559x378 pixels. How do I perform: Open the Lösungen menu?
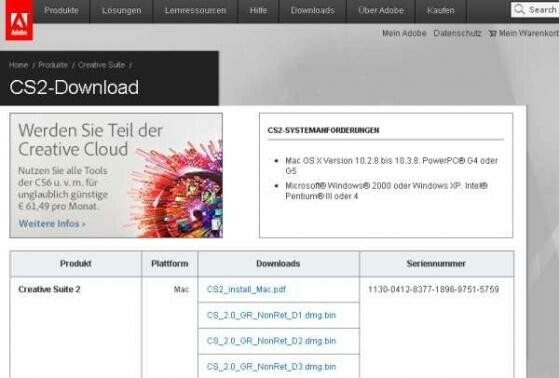[x=121, y=11]
